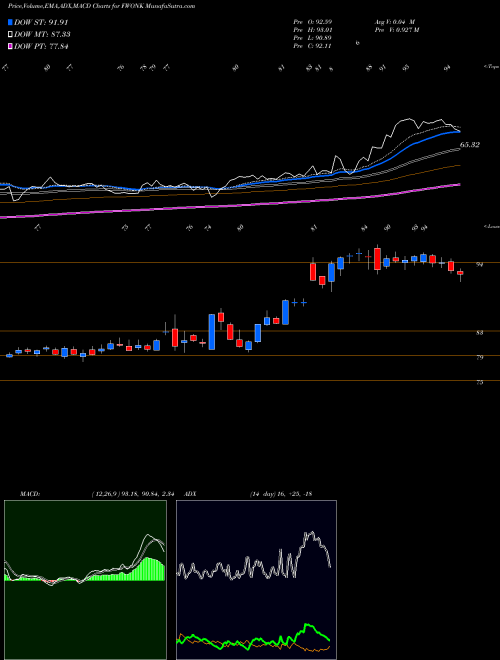
Task: Click the blue DOW ST legend swatch
Action: (11, 23)
